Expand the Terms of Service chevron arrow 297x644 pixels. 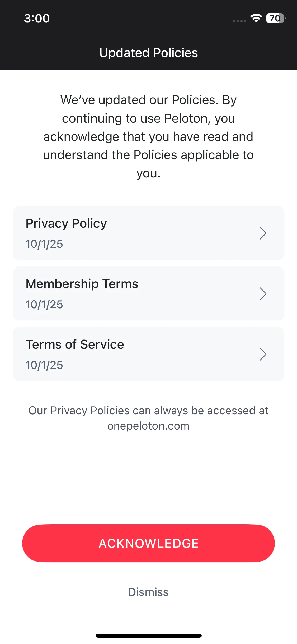pos(263,354)
